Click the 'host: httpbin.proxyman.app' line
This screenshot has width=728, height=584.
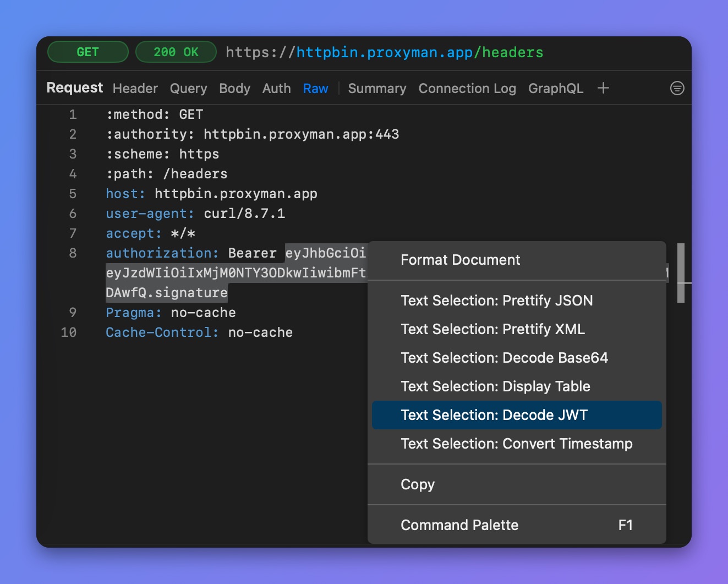(x=212, y=194)
